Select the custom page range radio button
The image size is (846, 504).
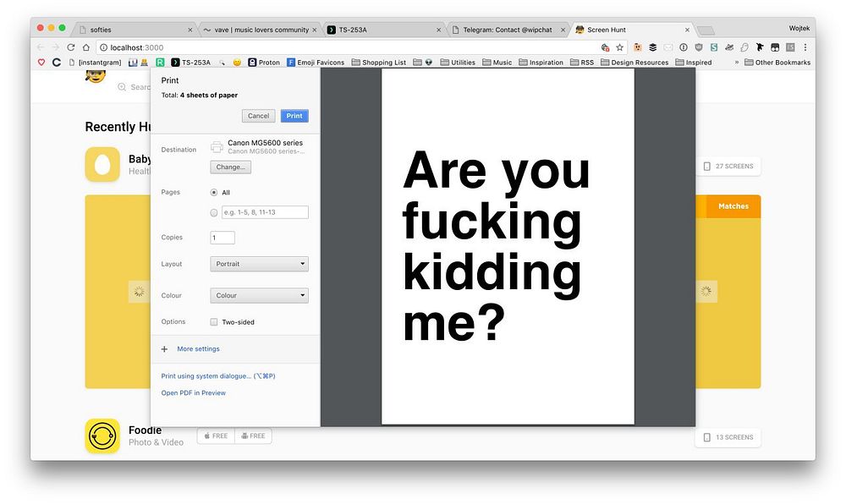coord(214,213)
